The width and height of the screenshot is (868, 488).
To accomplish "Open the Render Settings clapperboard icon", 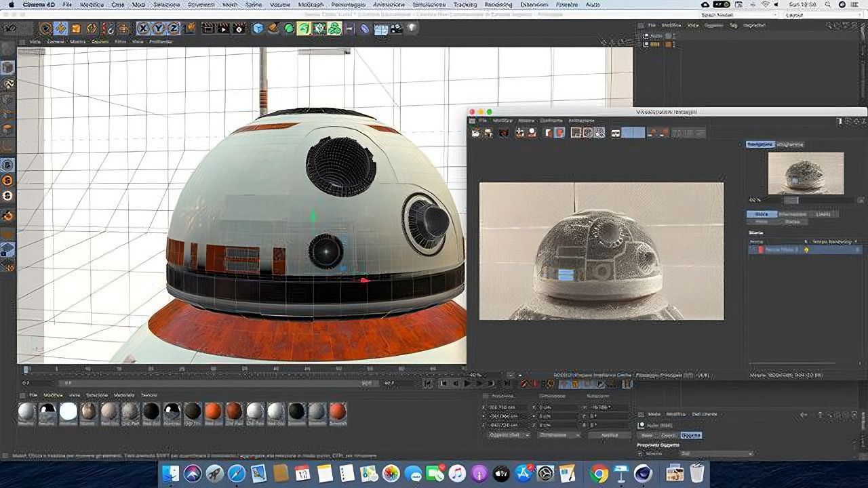I will pyautogui.click(x=239, y=28).
